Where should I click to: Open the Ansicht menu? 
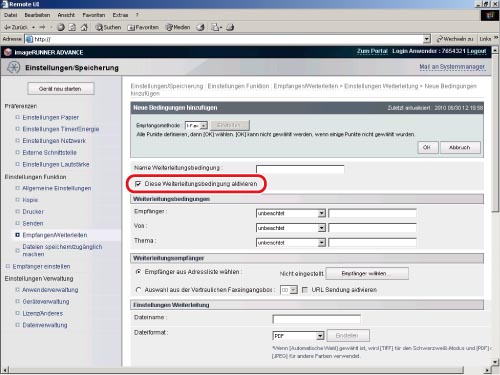(66, 15)
